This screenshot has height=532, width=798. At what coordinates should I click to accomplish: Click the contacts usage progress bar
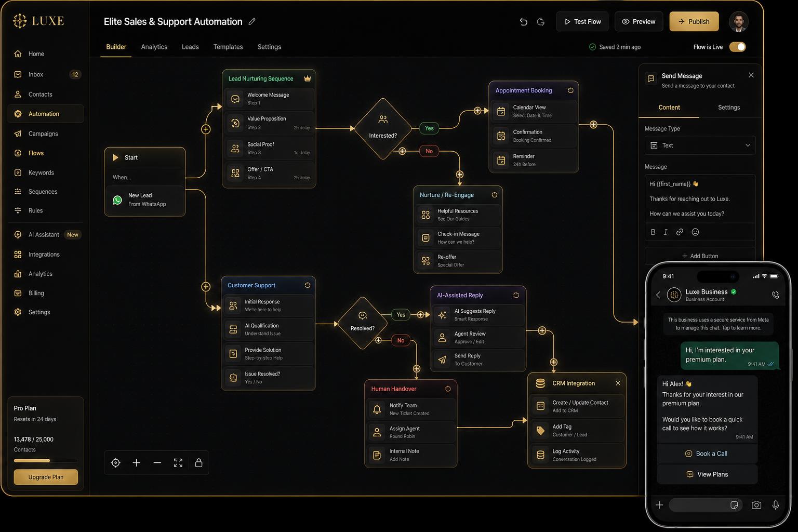[x=46, y=461]
